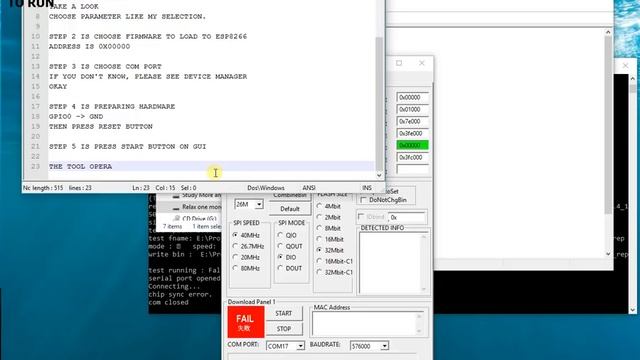Click the Default button
640x360 pixels.
pyautogui.click(x=290, y=209)
